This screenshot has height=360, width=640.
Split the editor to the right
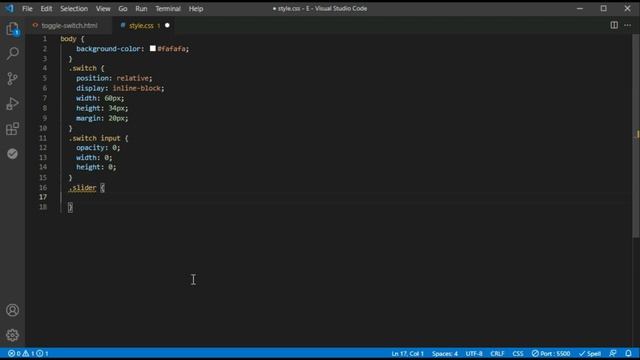[614, 25]
